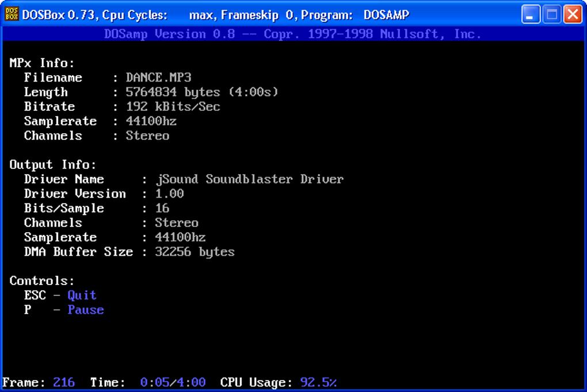Click the blue 'Quit' control text
Image resolution: width=587 pixels, height=392 pixels.
tap(82, 295)
